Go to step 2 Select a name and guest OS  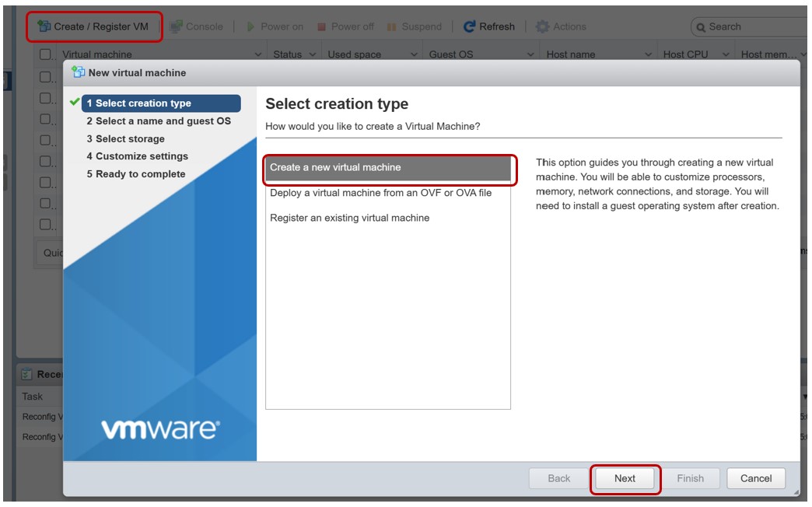[159, 121]
